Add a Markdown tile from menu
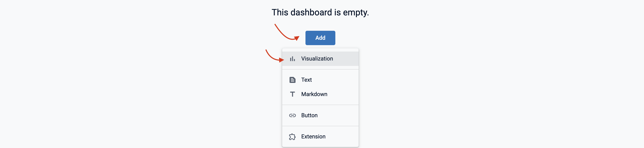Screen dimensions: 644x148 [x=314, y=94]
